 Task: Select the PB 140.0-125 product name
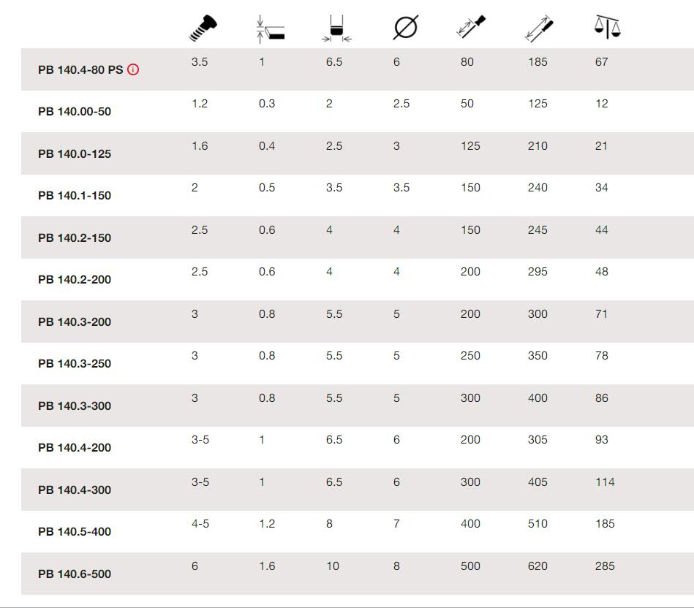click(75, 154)
